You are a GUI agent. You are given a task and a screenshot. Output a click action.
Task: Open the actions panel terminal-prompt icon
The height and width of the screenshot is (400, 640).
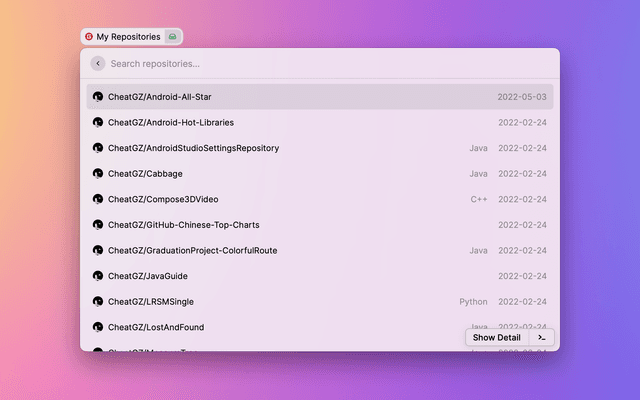[x=541, y=337]
